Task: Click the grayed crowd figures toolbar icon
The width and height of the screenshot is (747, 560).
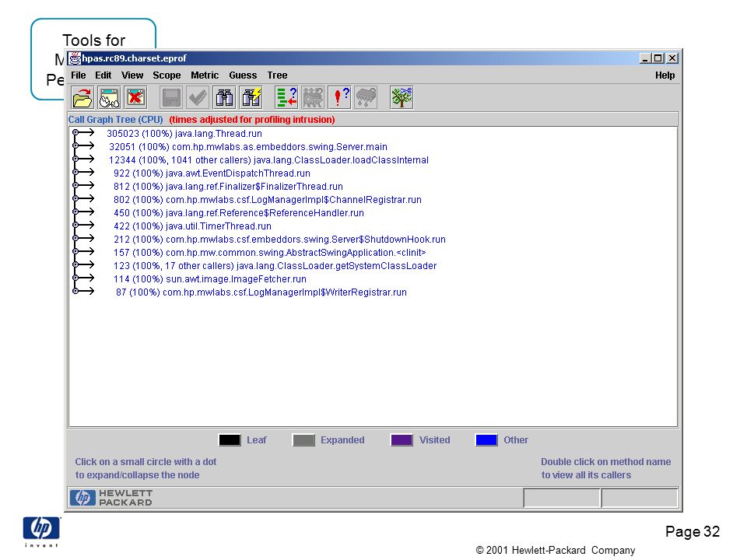Action: 313,98
